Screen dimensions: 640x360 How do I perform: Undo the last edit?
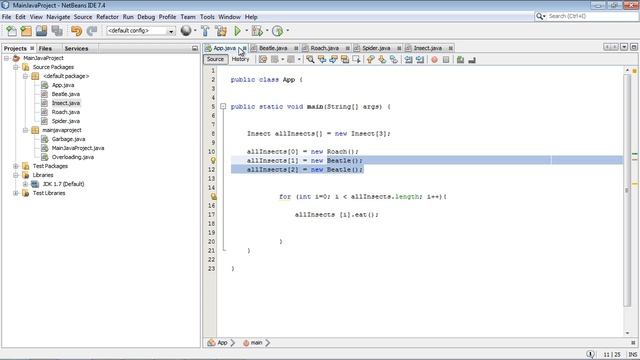[x=76, y=31]
